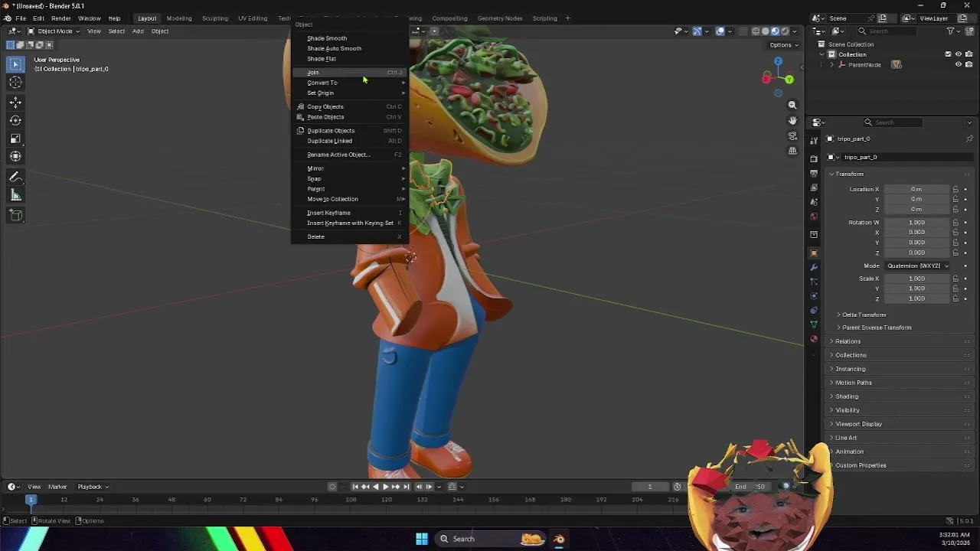Click the Blender logo menu icon

(x=8, y=18)
